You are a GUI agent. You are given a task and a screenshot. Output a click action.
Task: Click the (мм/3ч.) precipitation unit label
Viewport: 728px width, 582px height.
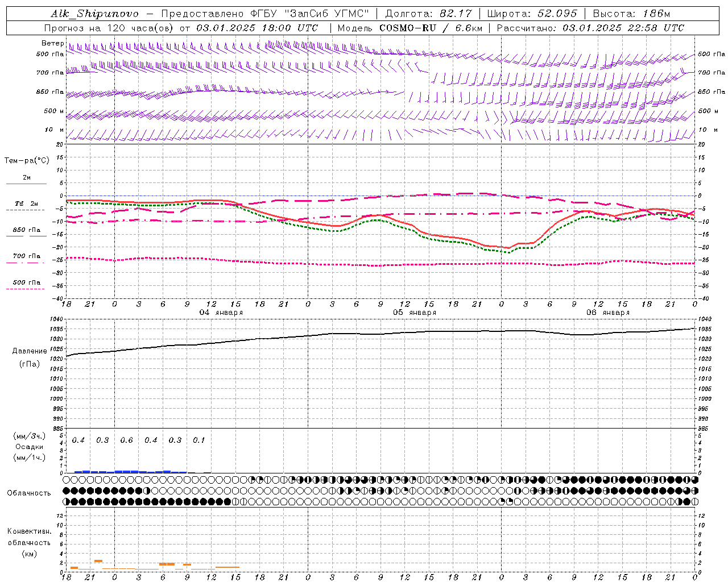coord(30,436)
